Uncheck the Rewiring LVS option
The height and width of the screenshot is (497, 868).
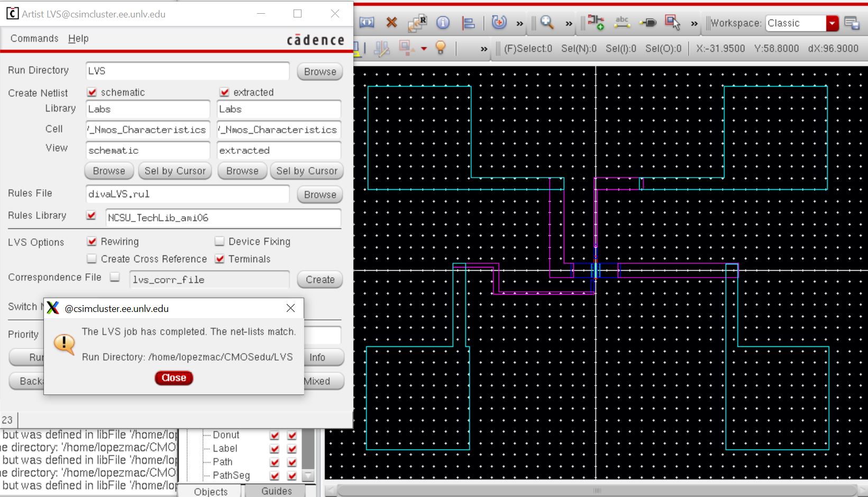(92, 242)
